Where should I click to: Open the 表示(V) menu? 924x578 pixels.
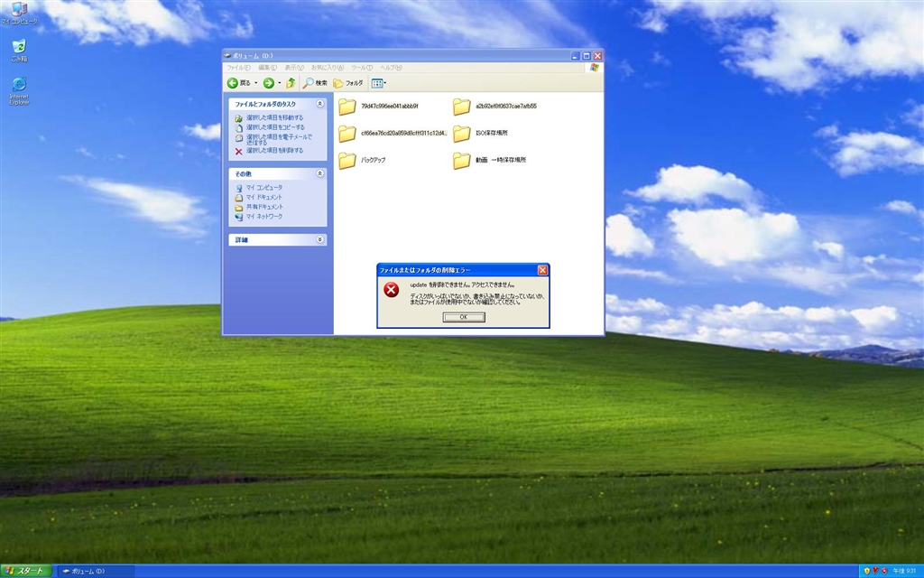(294, 68)
